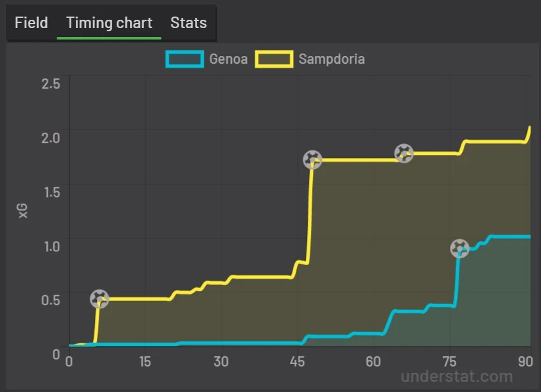Click Genoa's goal ball marker

459,248
